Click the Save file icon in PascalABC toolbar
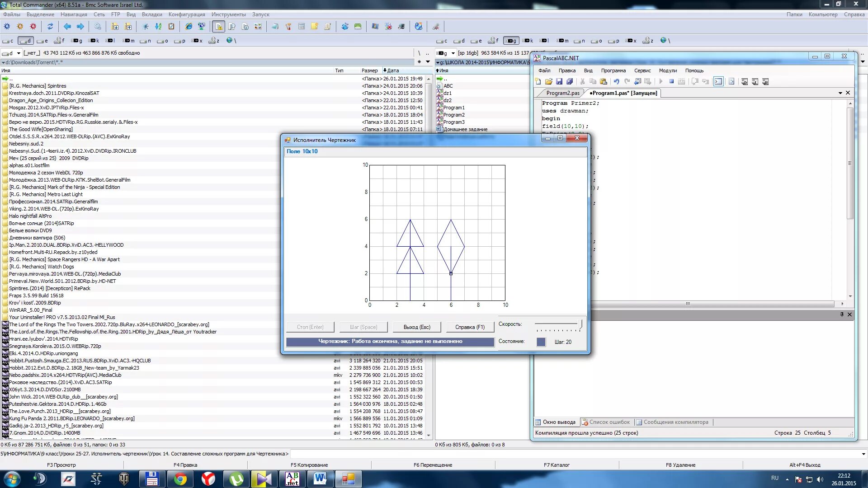The width and height of the screenshot is (868, 488). [x=559, y=82]
